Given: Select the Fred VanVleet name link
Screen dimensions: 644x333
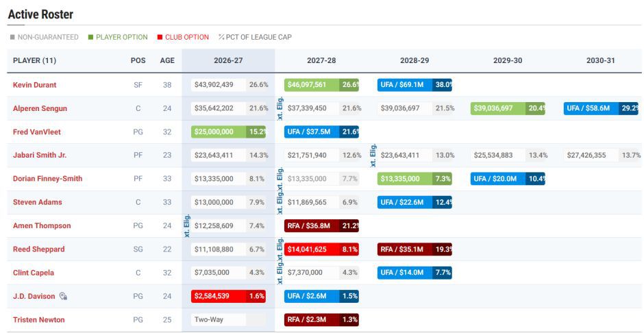Looking at the screenshot, I should 36,132.
